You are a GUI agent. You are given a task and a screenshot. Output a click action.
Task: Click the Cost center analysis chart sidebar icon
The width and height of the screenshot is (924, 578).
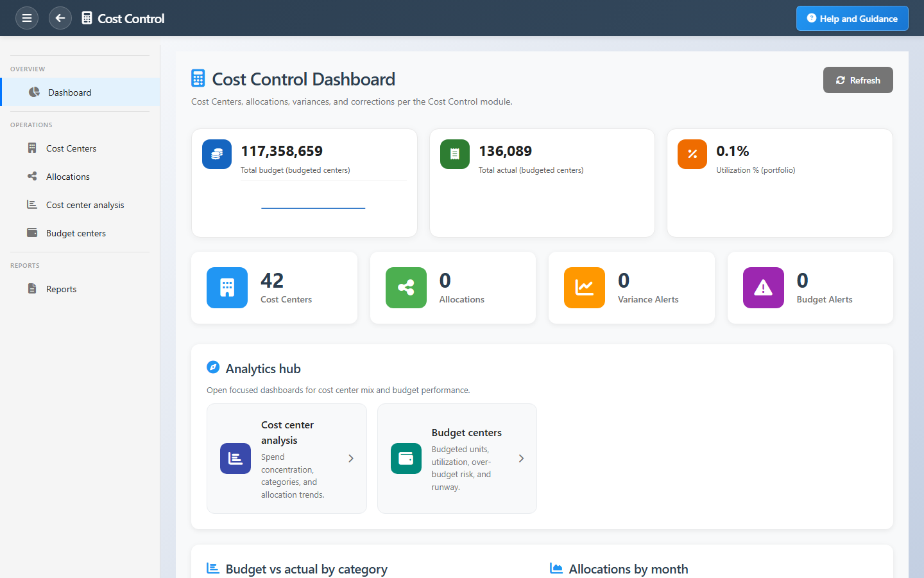pyautogui.click(x=32, y=205)
